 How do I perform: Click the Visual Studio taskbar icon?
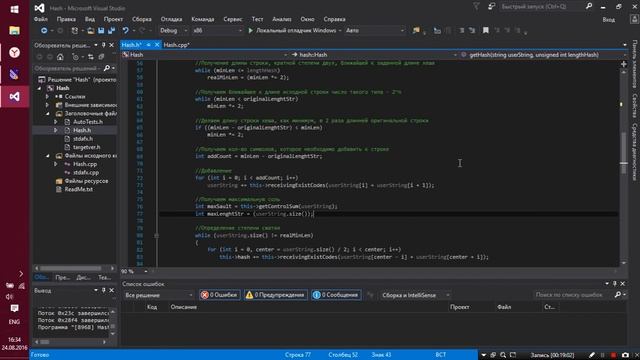click(x=14, y=97)
